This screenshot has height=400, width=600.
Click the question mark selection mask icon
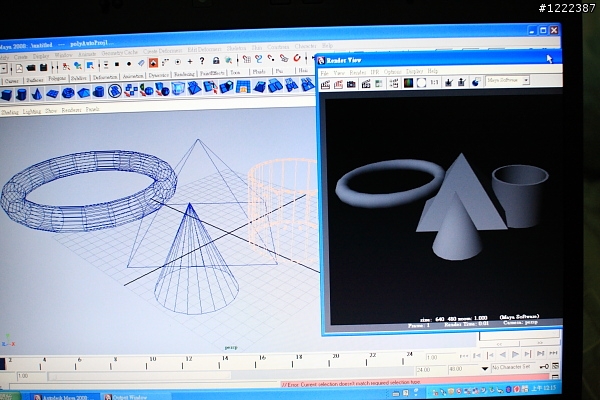[202, 61]
